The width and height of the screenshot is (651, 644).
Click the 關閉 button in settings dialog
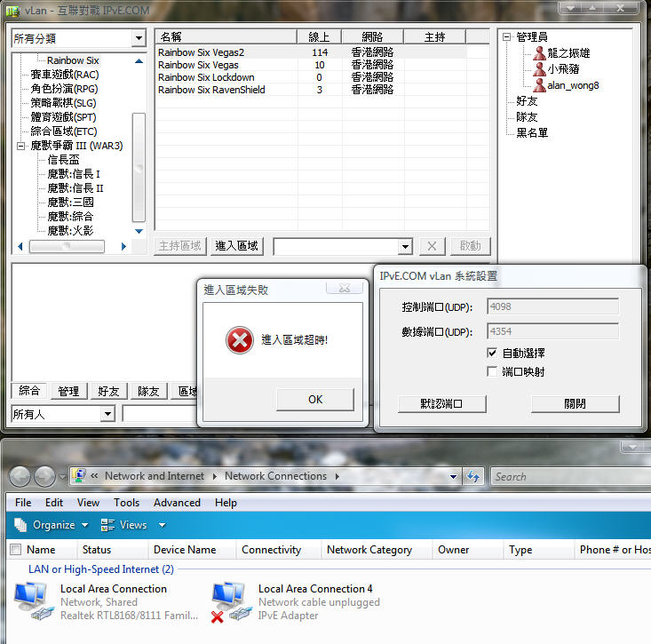575,403
